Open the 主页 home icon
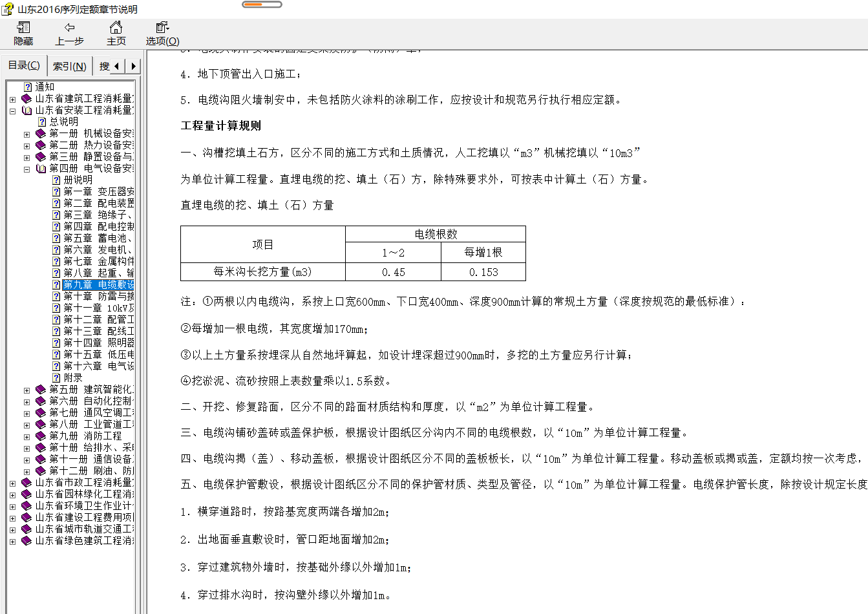The width and height of the screenshot is (868, 614). [116, 27]
